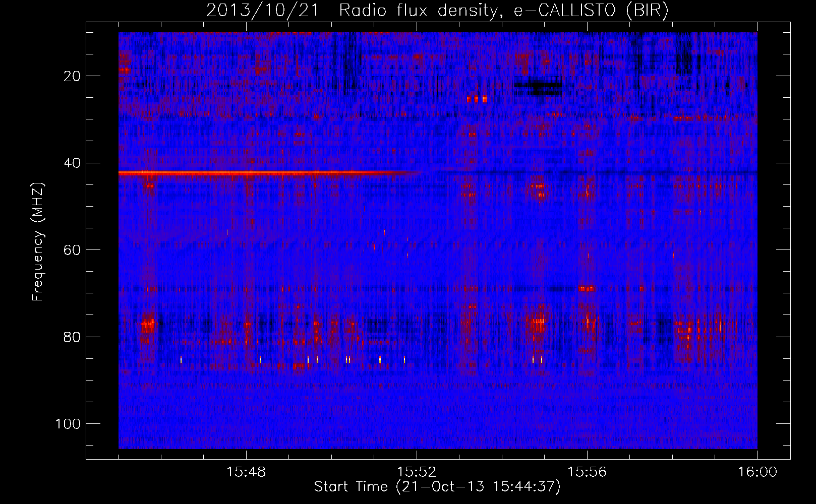
Task: Click the 'Start Time (21-Oct-13 15:44:37)' x-axis label
Action: (x=437, y=487)
